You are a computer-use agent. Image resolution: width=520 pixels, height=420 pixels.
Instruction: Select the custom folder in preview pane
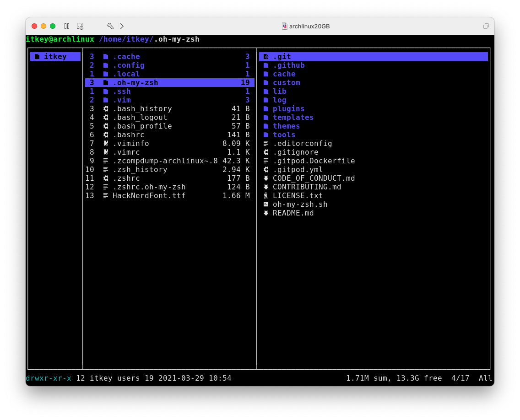click(x=287, y=82)
